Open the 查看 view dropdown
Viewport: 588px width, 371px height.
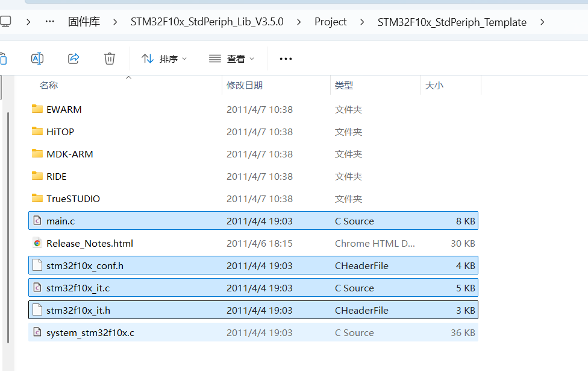[x=231, y=59]
